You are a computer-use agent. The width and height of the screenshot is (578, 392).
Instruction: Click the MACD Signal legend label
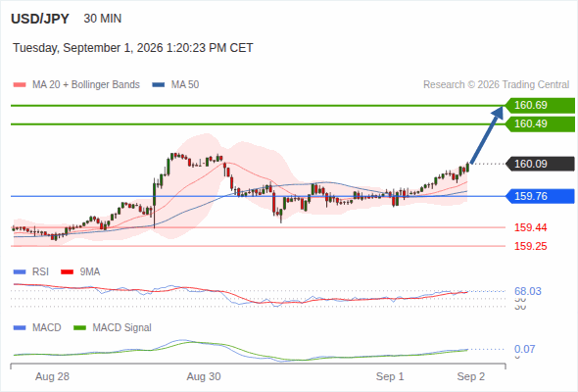point(122,327)
